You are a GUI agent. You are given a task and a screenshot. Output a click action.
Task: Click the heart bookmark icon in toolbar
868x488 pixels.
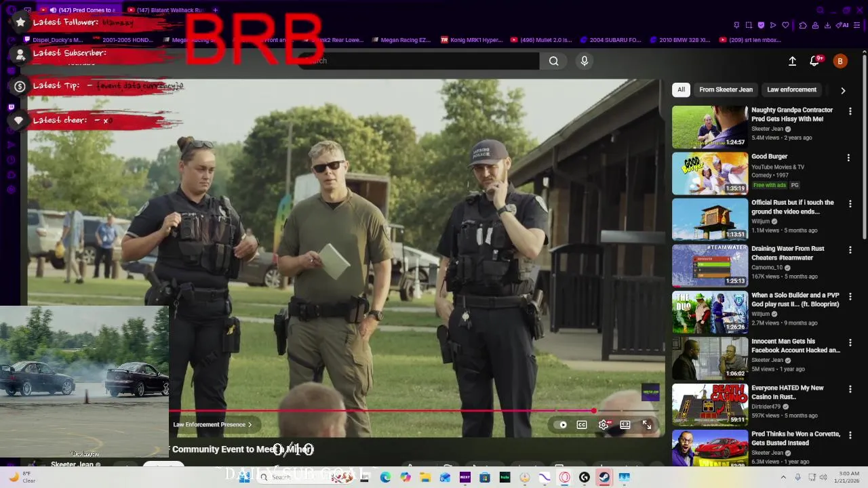(x=785, y=25)
